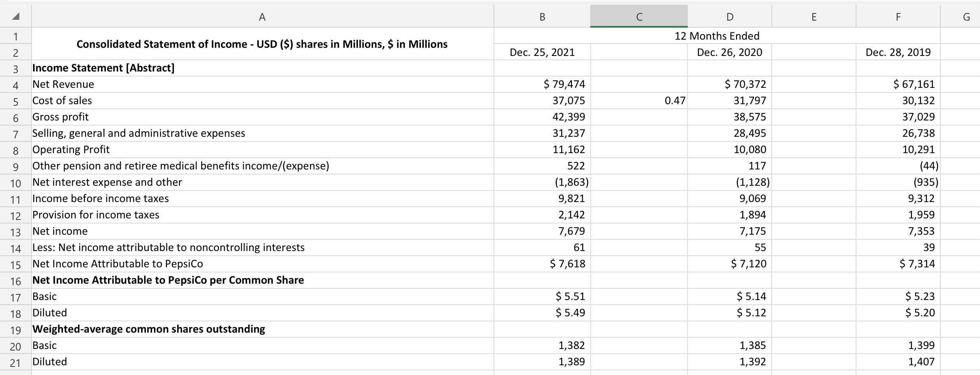980x375 pixels.
Task: Select 'Other pension and retiree medical benefits' cell
Action: [x=262, y=166]
